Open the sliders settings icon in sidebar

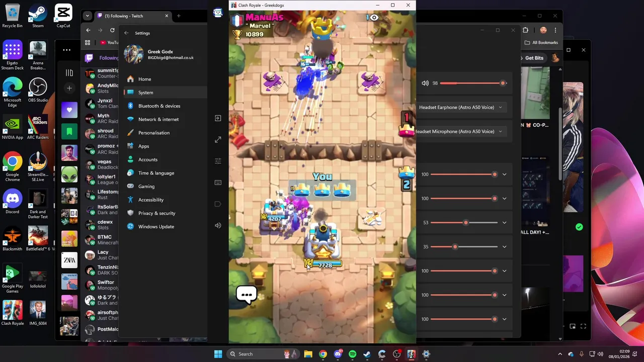coord(218,161)
